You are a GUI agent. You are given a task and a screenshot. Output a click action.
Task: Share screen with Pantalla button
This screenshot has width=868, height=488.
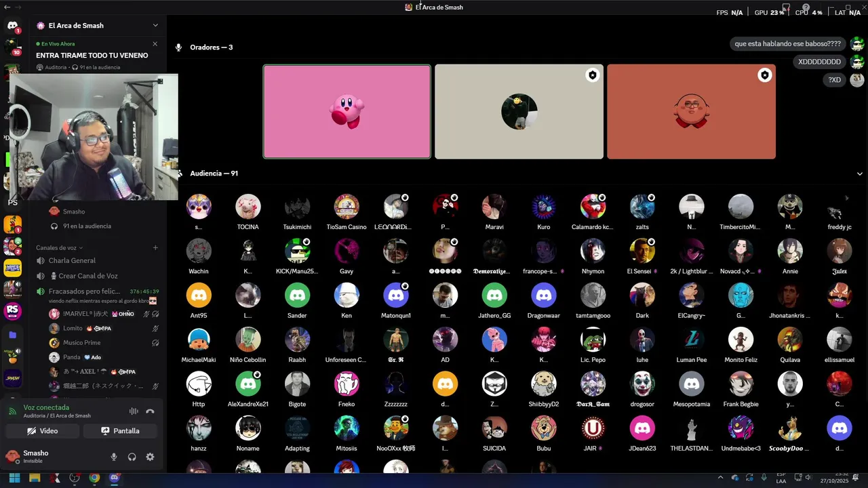pyautogui.click(x=120, y=431)
